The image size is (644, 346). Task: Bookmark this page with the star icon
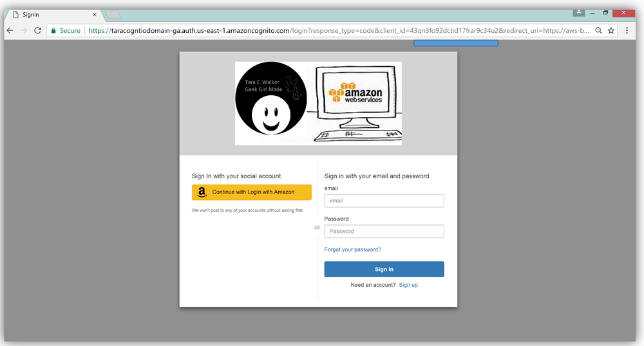611,30
